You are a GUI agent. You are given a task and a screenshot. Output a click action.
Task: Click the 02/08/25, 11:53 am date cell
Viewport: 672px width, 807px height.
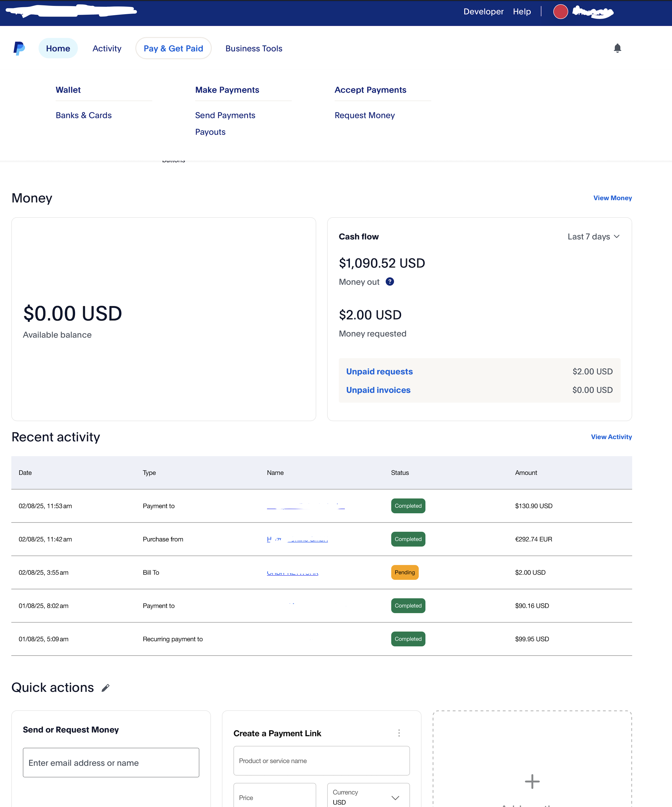[45, 506]
